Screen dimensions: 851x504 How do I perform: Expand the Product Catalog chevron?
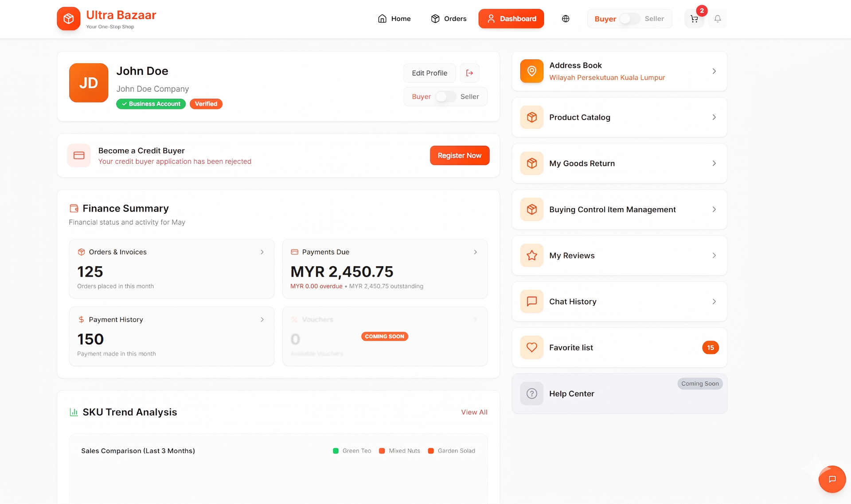tap(714, 117)
